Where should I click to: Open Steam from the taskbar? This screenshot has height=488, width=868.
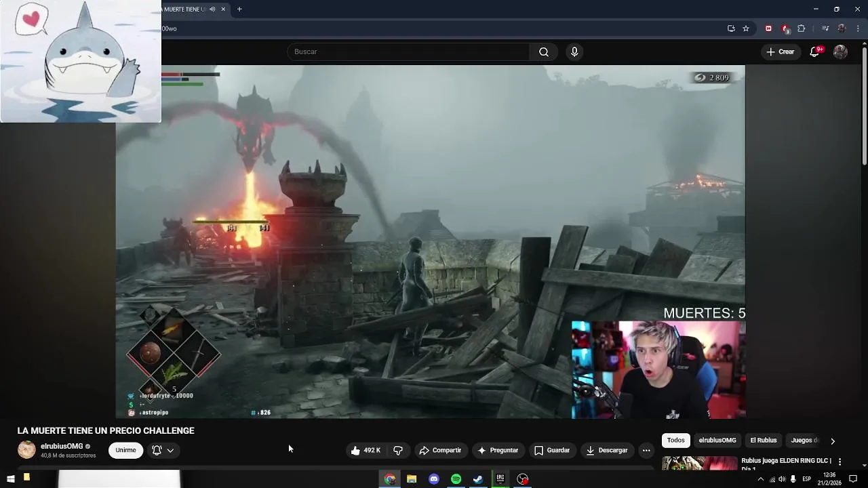click(x=478, y=479)
